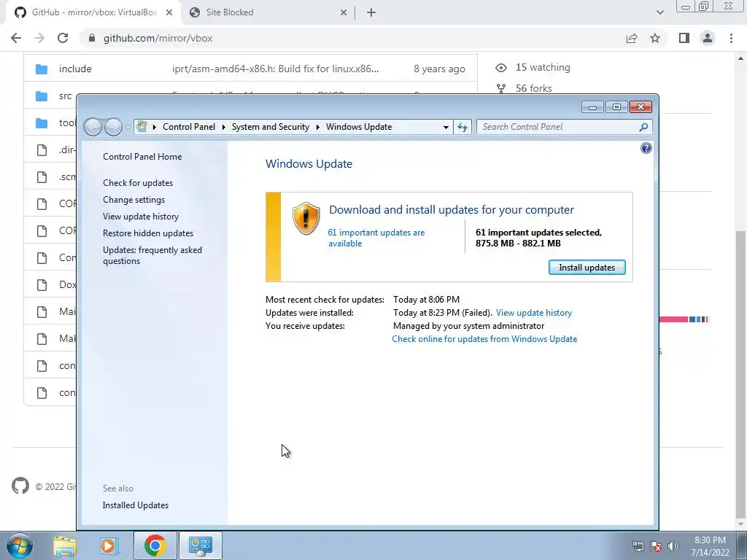Open Installed Updates under See also

(135, 505)
